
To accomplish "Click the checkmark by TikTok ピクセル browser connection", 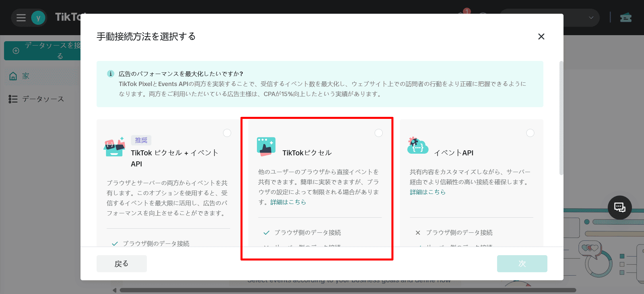I will click(267, 233).
